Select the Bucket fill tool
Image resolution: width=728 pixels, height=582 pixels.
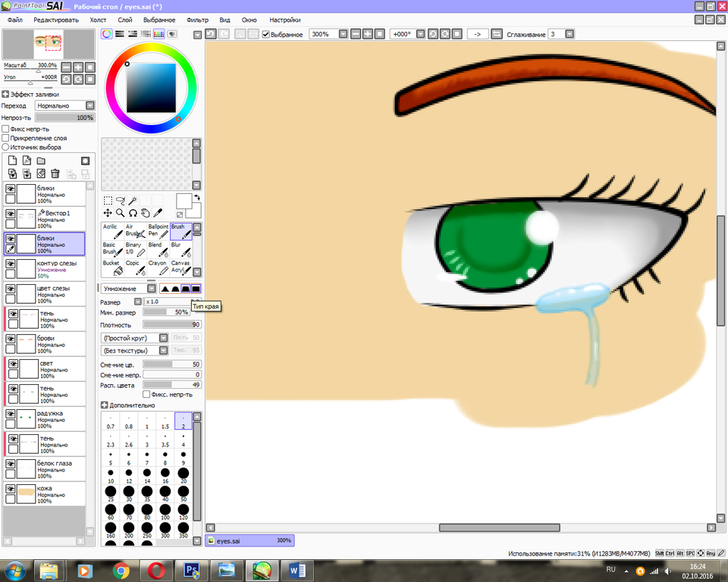pos(113,268)
